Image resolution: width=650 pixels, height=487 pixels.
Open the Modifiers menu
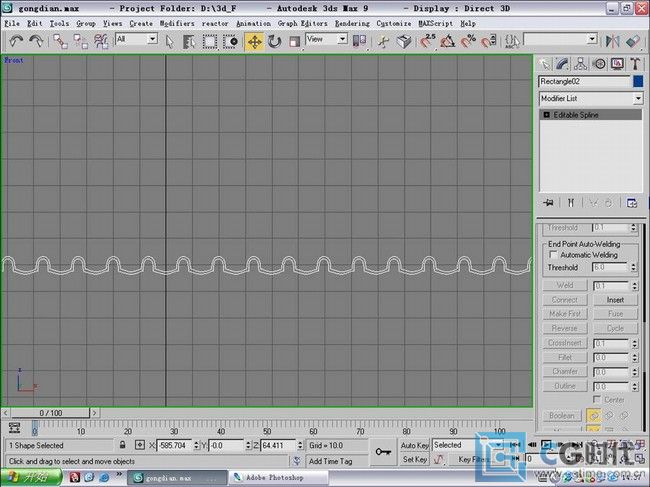(177, 22)
